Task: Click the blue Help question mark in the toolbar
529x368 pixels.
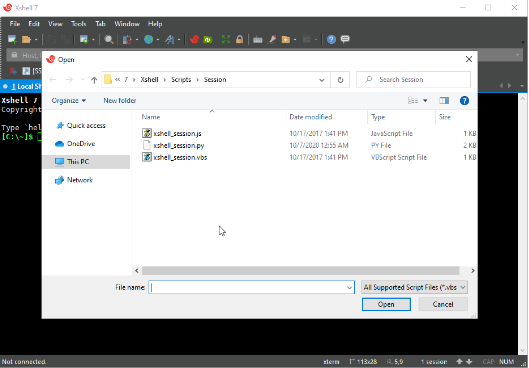Action: click(x=331, y=39)
